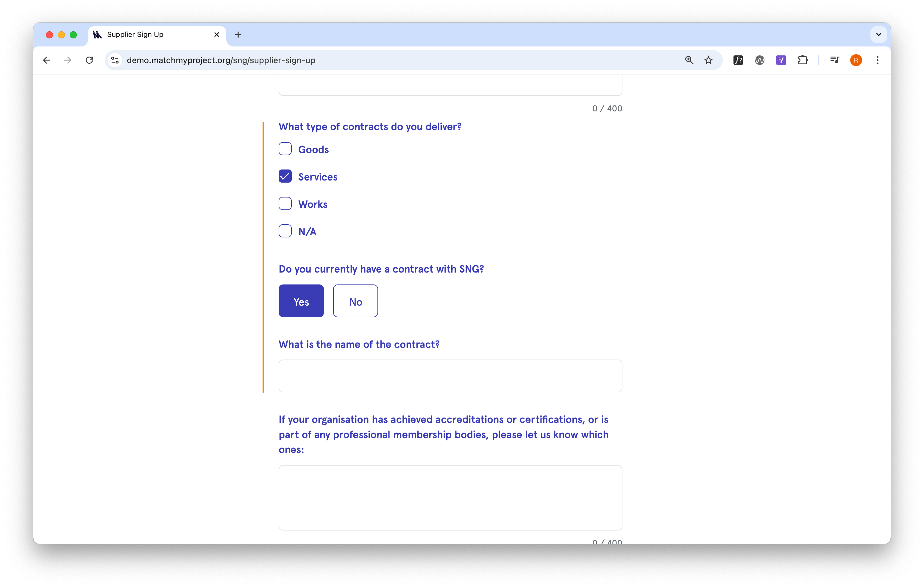Open a new browser tab
Viewport: 924px width, 588px height.
pos(238,35)
